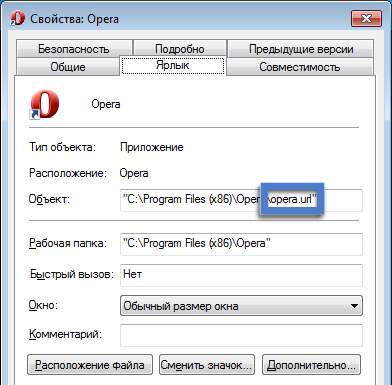392x385 pixels.
Task: Open the Предыдущие версии tab
Action: (x=301, y=49)
